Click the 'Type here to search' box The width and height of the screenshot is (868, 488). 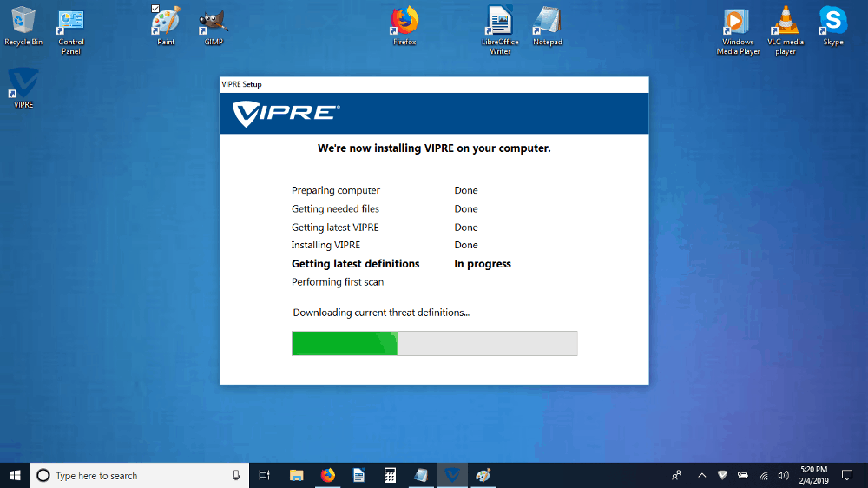point(140,475)
